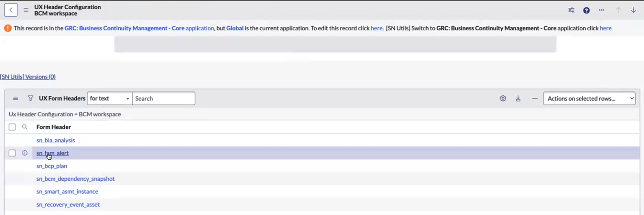Collapse the related list with minus icon
644x215 pixels.
click(535, 99)
